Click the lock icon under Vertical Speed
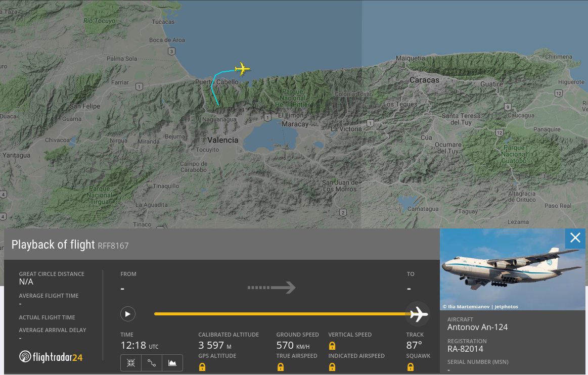This screenshot has width=588, height=375. tap(332, 346)
